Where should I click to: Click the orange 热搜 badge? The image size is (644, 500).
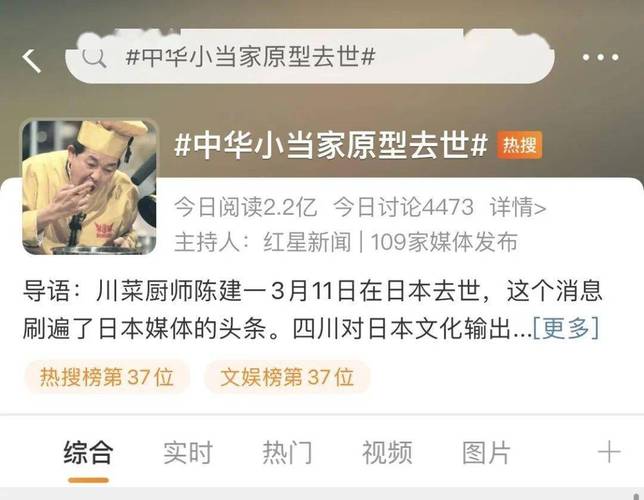pos(520,145)
